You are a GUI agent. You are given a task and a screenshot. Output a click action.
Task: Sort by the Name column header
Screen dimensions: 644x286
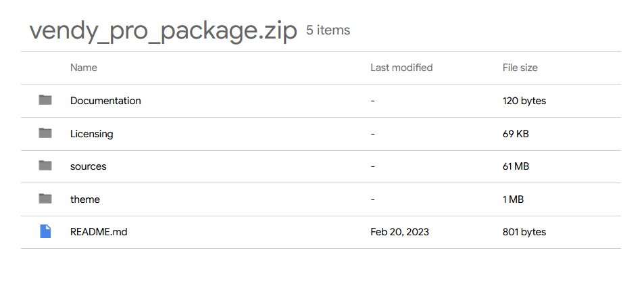coord(84,68)
